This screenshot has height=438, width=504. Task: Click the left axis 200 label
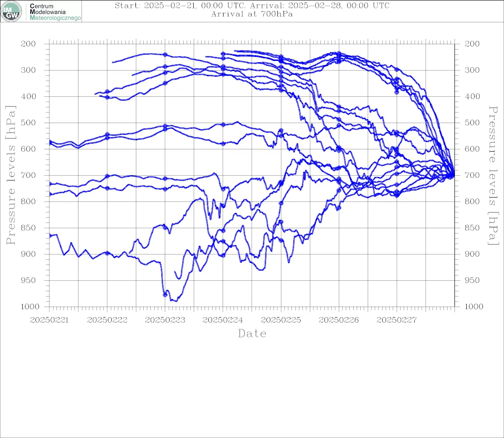pyautogui.click(x=28, y=44)
